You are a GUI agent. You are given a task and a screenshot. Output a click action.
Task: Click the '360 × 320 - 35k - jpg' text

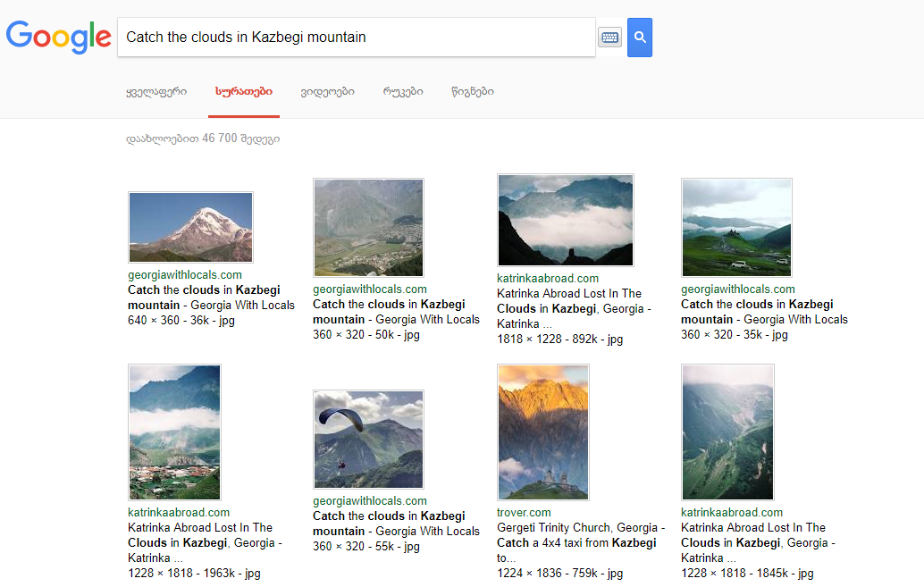pyautogui.click(x=735, y=335)
